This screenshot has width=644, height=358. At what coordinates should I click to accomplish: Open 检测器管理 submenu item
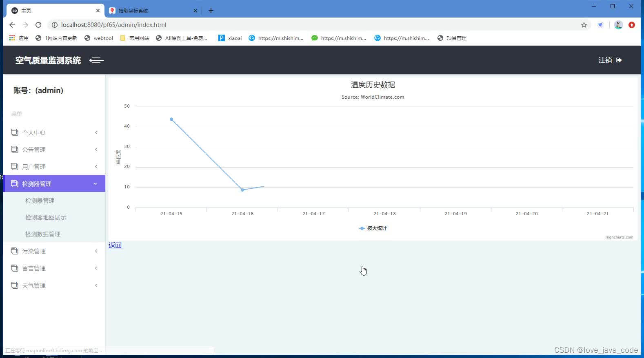[x=40, y=201]
